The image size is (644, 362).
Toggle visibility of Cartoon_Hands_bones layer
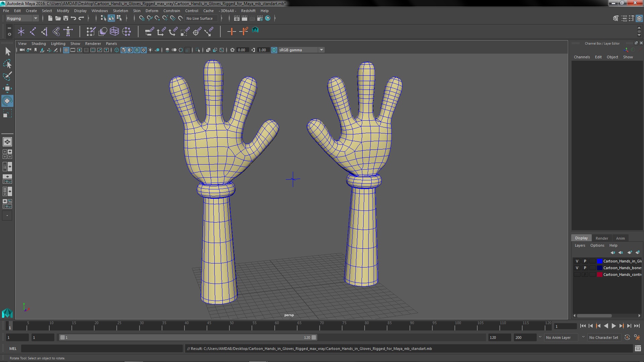[577, 268]
